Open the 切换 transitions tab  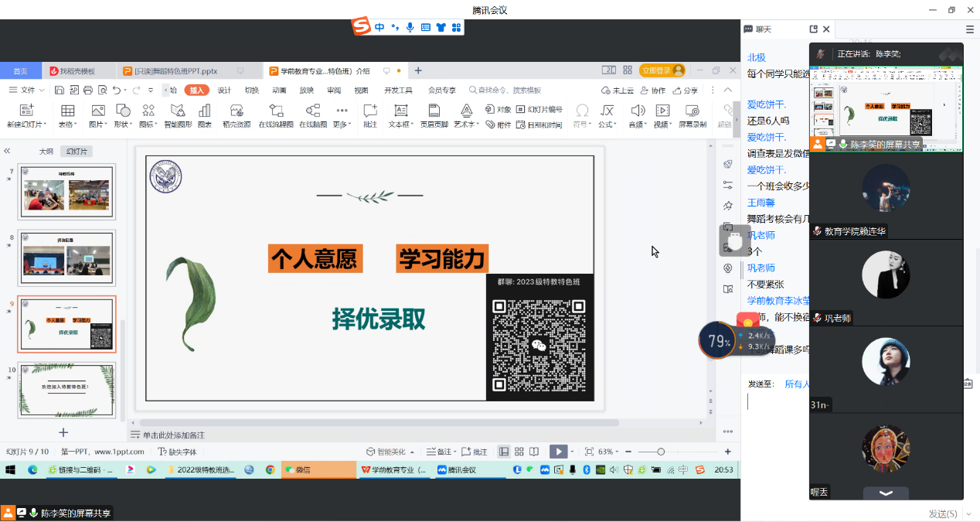pos(252,90)
